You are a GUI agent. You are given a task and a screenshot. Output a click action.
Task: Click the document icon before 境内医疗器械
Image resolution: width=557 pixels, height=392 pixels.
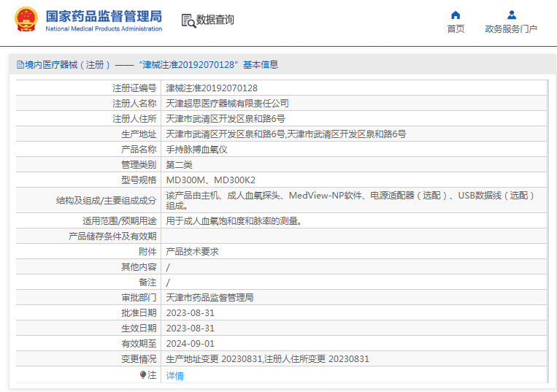pyautogui.click(x=20, y=65)
